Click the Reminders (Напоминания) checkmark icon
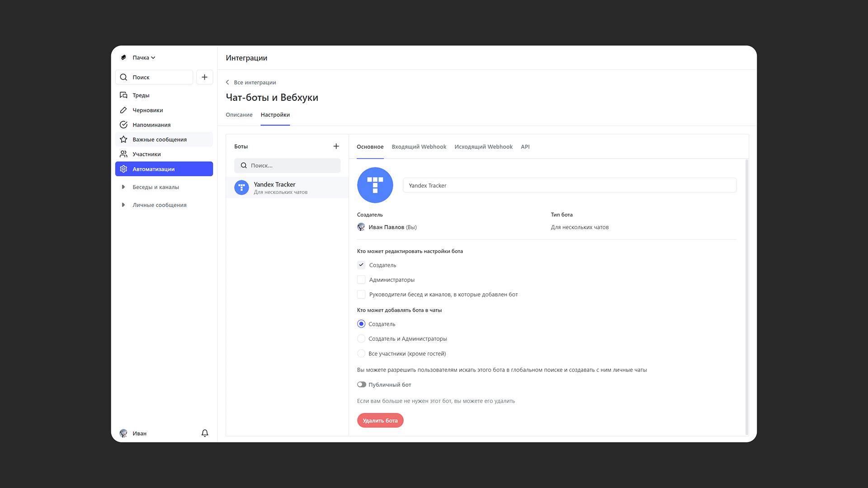Screen dimensions: 868x488 (x=123, y=125)
